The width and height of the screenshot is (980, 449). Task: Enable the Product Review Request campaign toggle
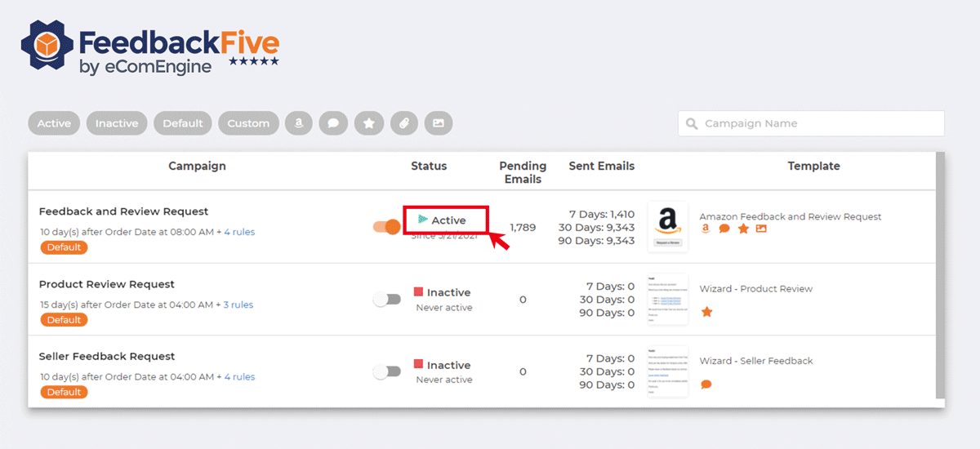387,300
